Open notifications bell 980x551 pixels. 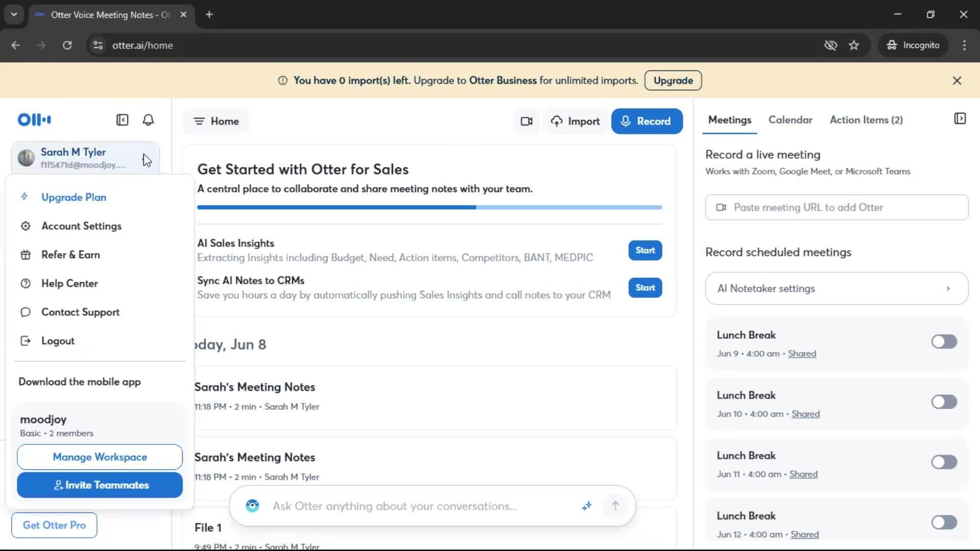(x=148, y=120)
